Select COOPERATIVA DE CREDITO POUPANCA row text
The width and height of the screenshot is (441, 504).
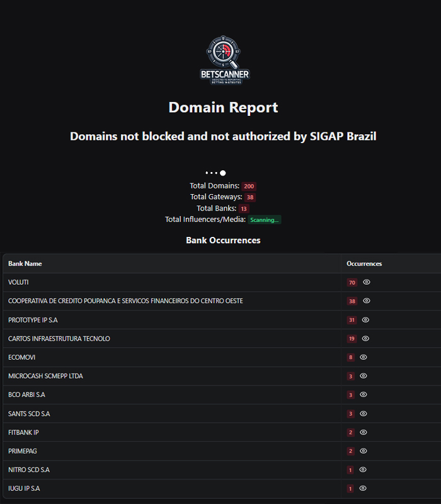[x=125, y=301]
